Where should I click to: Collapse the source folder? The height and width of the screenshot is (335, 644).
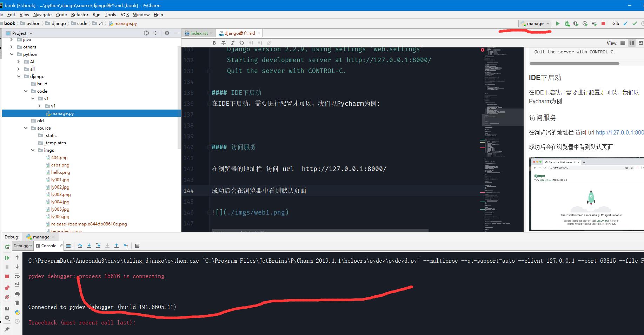click(x=26, y=128)
